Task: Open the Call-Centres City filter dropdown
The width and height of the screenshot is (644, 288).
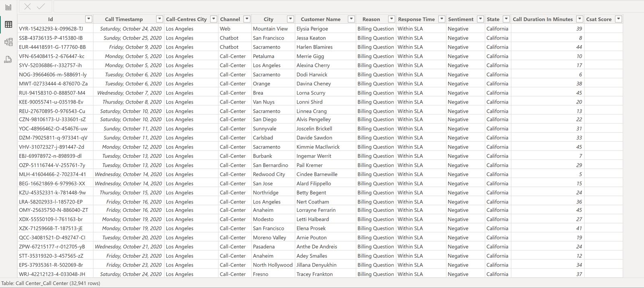Action: [x=213, y=19]
